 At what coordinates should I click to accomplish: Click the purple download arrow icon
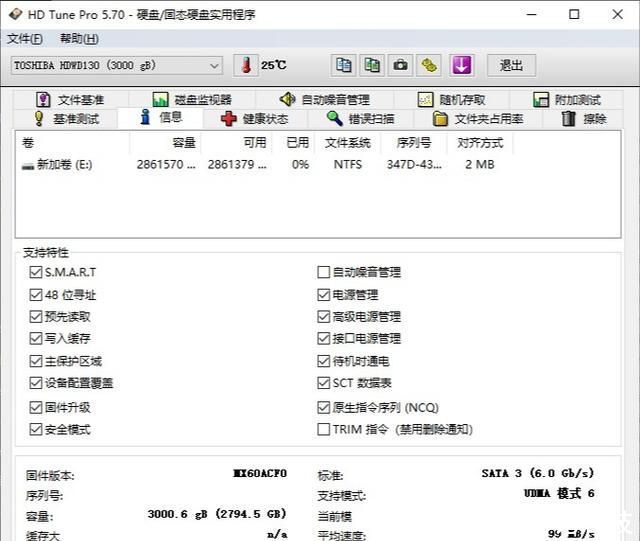click(x=462, y=65)
